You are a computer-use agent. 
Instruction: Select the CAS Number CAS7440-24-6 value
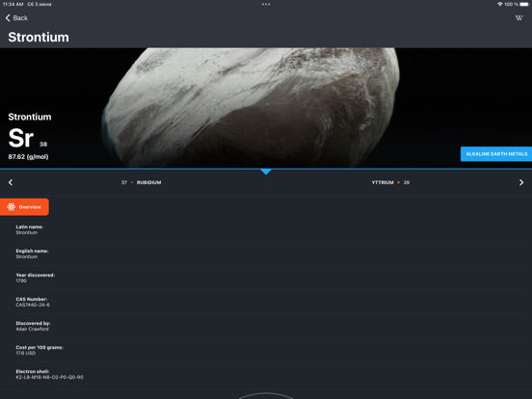[x=33, y=305]
